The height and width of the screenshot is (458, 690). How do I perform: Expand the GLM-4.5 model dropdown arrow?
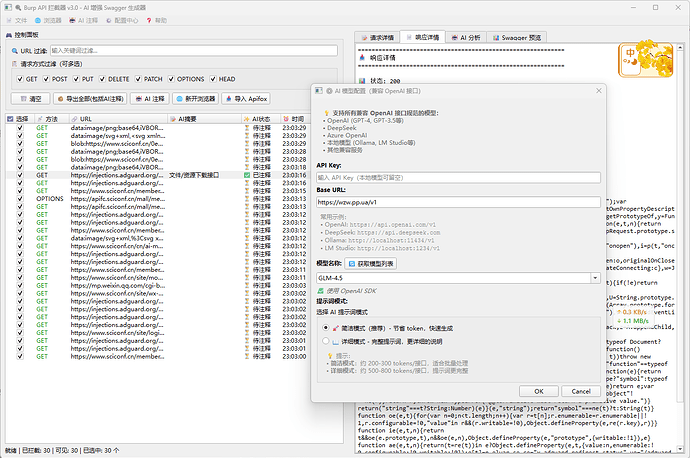coord(595,278)
